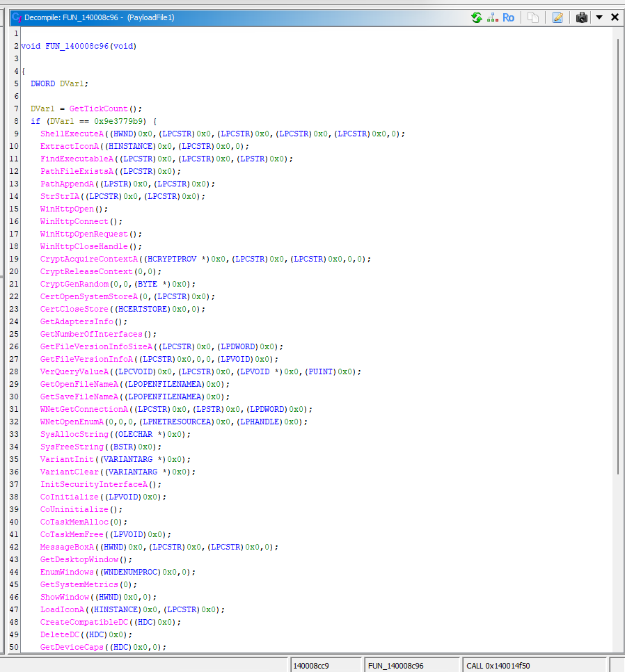625x672 pixels.
Task: Open the control flow graph icon
Action: (493, 17)
